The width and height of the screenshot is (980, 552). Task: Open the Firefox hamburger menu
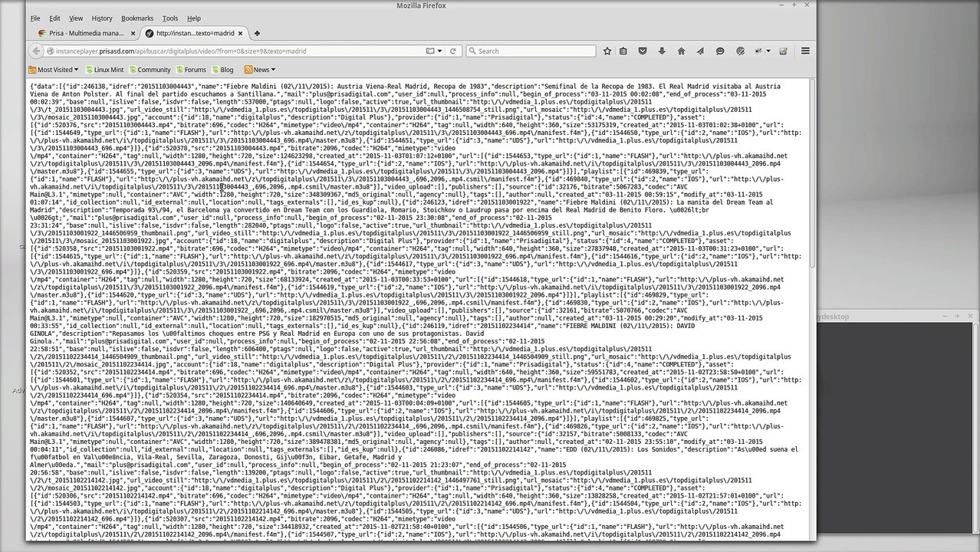(x=805, y=51)
